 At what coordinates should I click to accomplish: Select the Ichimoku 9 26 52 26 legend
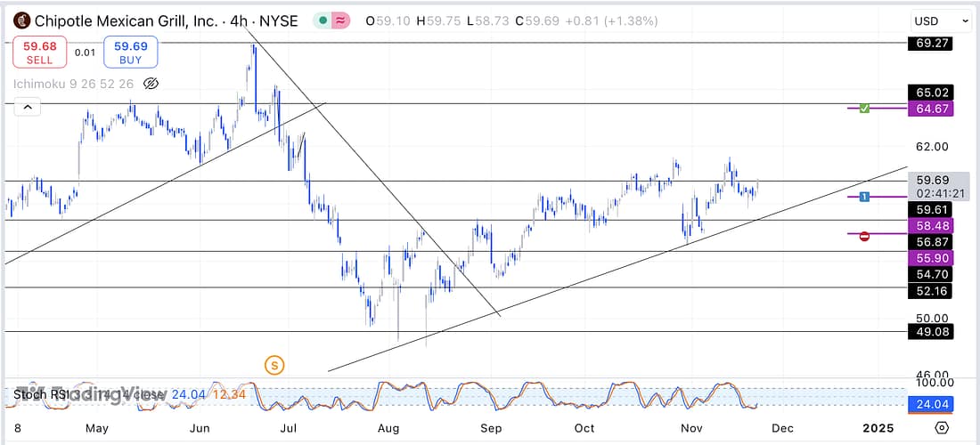[x=73, y=84]
